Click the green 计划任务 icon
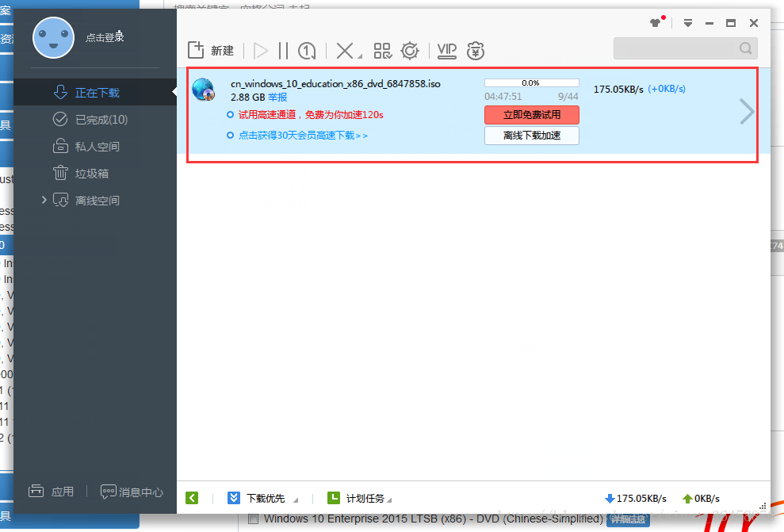The width and height of the screenshot is (784, 532). (334, 498)
